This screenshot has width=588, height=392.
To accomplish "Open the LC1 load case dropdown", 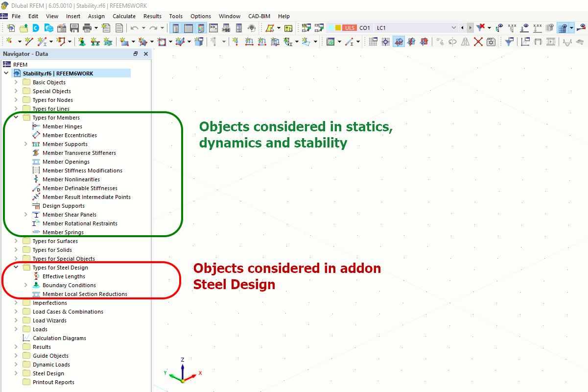I will pos(454,28).
